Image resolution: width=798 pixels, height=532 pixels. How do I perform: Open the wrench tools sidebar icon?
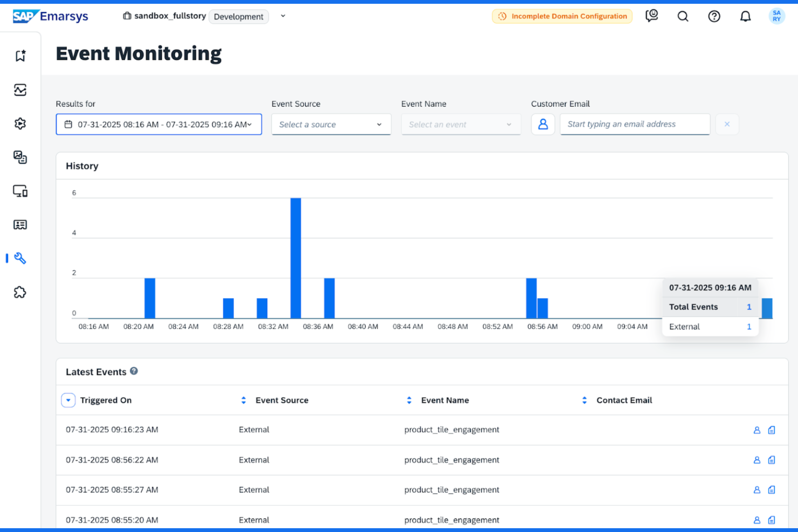point(20,258)
